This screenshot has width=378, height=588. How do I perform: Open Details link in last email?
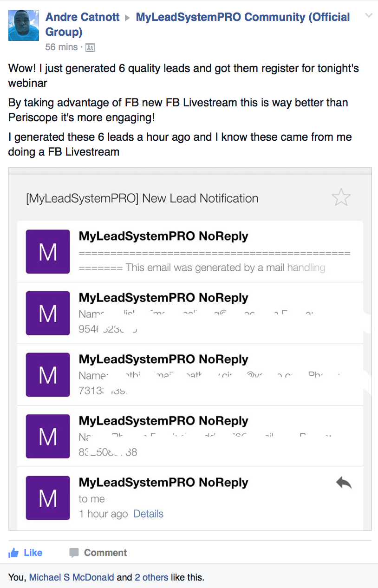tap(148, 514)
